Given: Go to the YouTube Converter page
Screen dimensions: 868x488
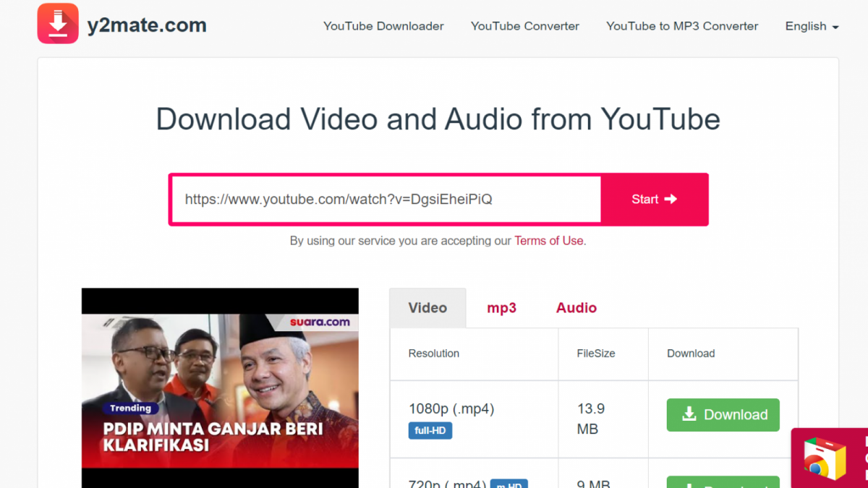Looking at the screenshot, I should 524,26.
